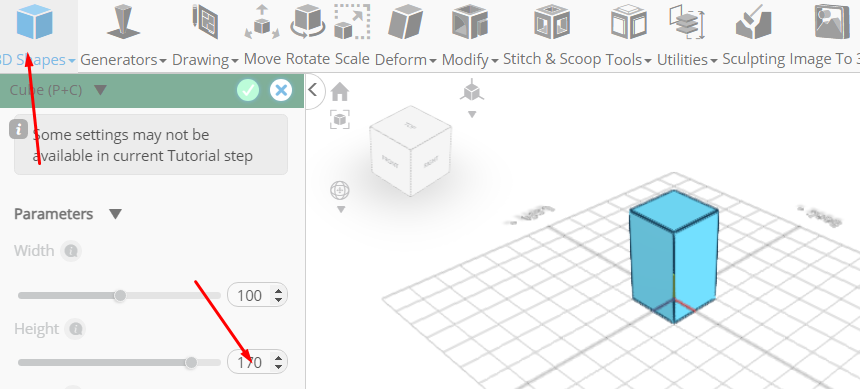Click the Height slider handle
860x389 pixels.
point(191,363)
